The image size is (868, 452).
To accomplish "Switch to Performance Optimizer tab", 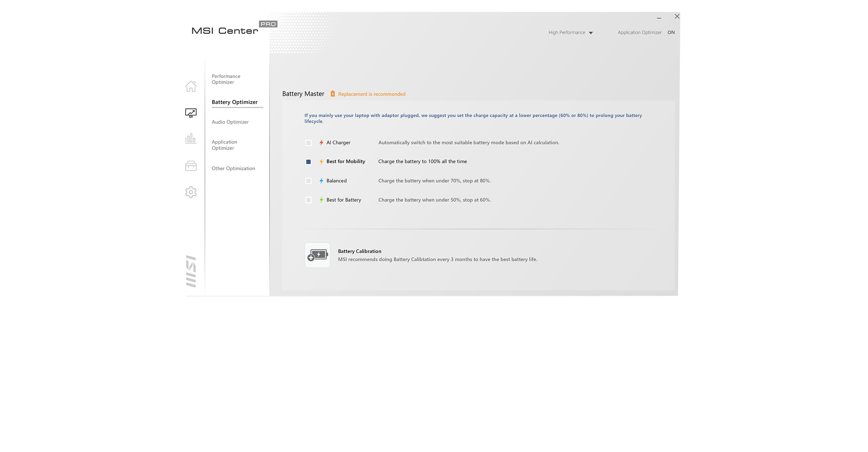I will [226, 79].
